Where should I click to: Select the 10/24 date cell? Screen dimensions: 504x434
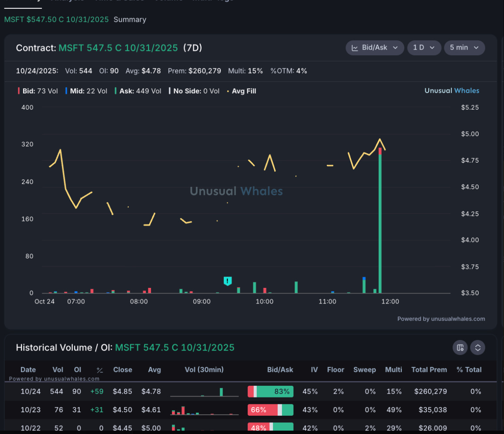point(30,391)
